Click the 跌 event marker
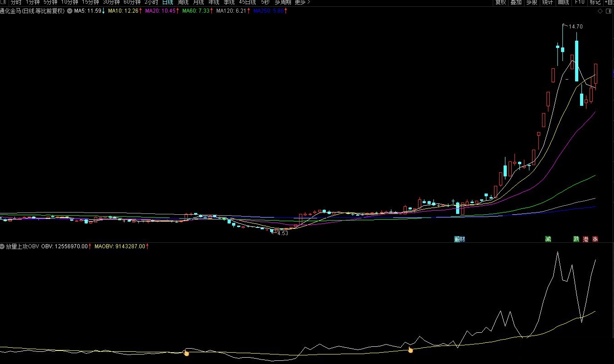 (x=576, y=239)
